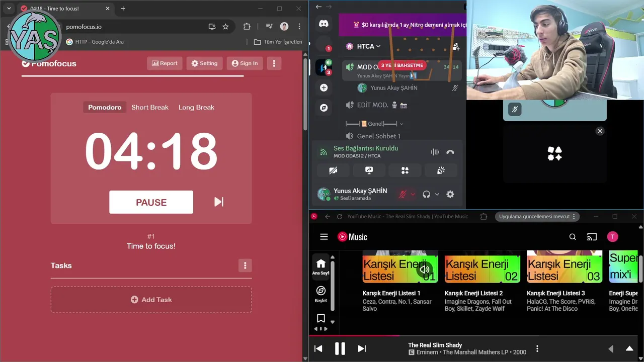Go to Ana Sayfa in sidebar

(321, 267)
